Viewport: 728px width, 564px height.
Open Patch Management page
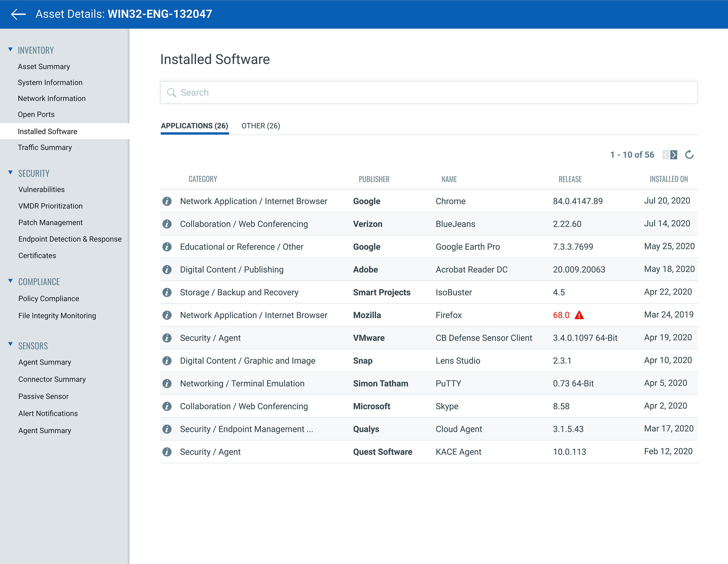pyautogui.click(x=50, y=223)
